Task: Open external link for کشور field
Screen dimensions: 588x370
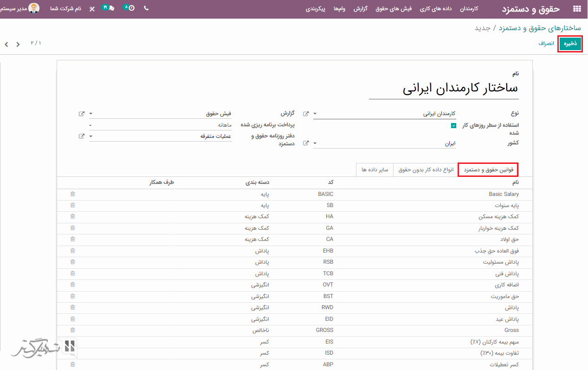Action: coord(306,143)
